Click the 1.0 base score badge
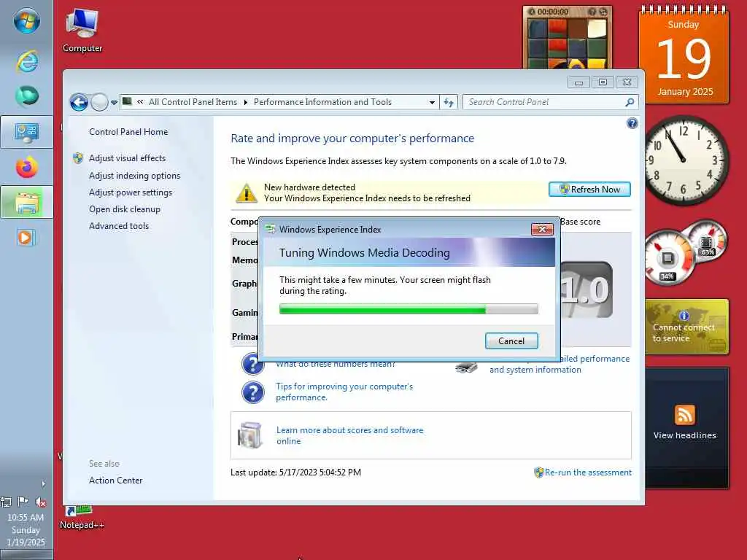This screenshot has width=747, height=560. coord(586,289)
